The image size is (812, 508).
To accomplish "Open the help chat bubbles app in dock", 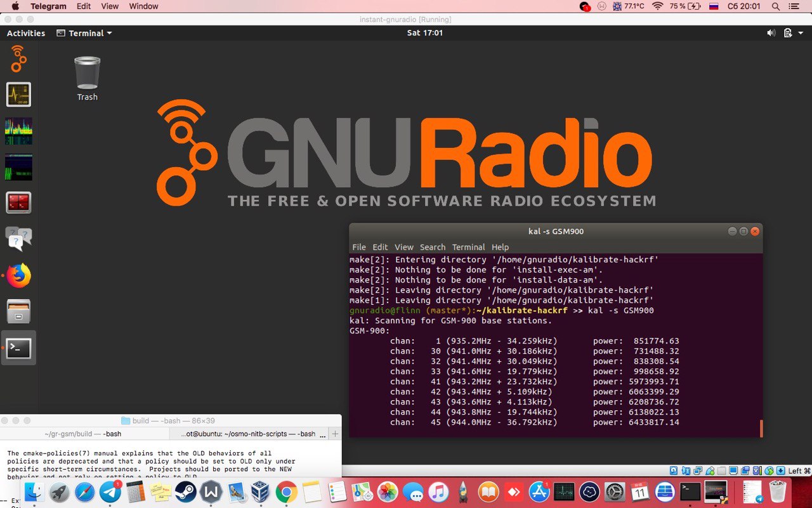I will click(x=18, y=239).
